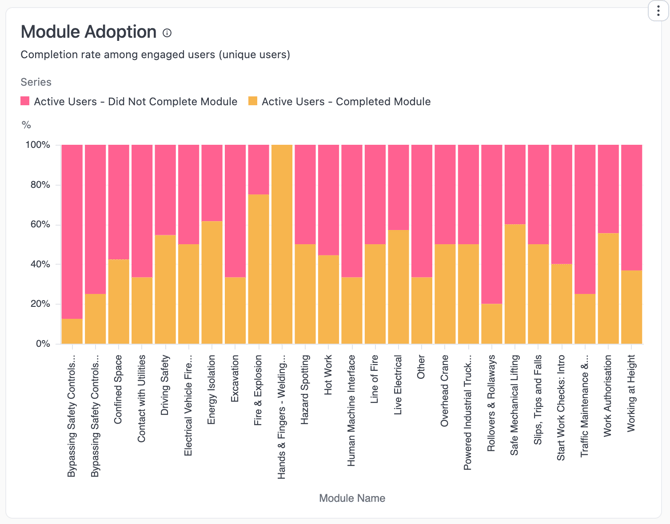Click the Safe Mechanical Lifting orange segment
This screenshot has width=670, height=524.
515,284
